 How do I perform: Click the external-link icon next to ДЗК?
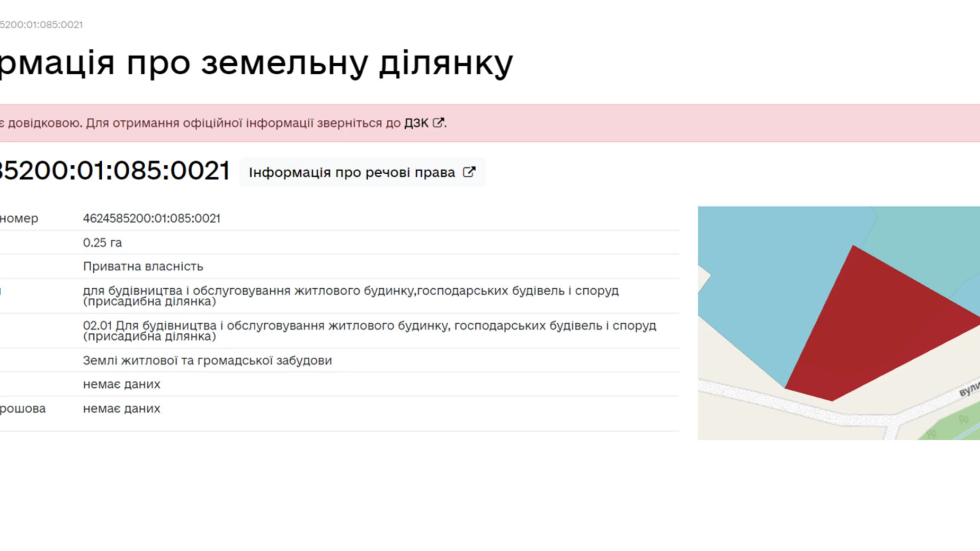pos(438,122)
